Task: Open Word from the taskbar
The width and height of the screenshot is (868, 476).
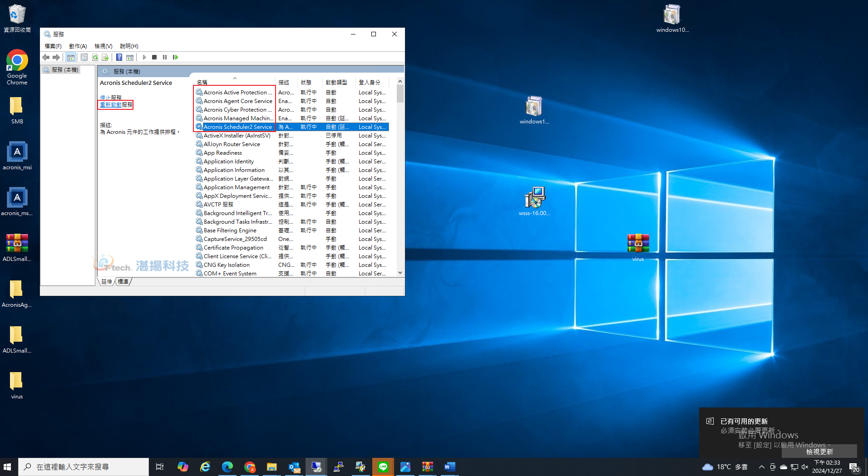Action: 450,467
